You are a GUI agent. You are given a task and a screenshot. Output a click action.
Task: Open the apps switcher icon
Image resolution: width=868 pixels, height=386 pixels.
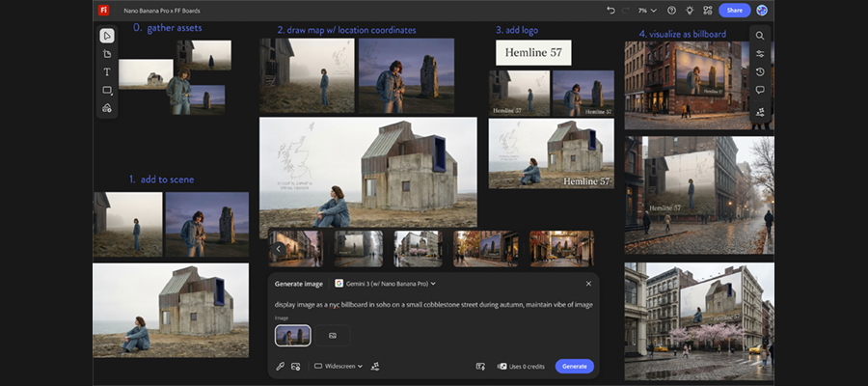[x=708, y=11]
